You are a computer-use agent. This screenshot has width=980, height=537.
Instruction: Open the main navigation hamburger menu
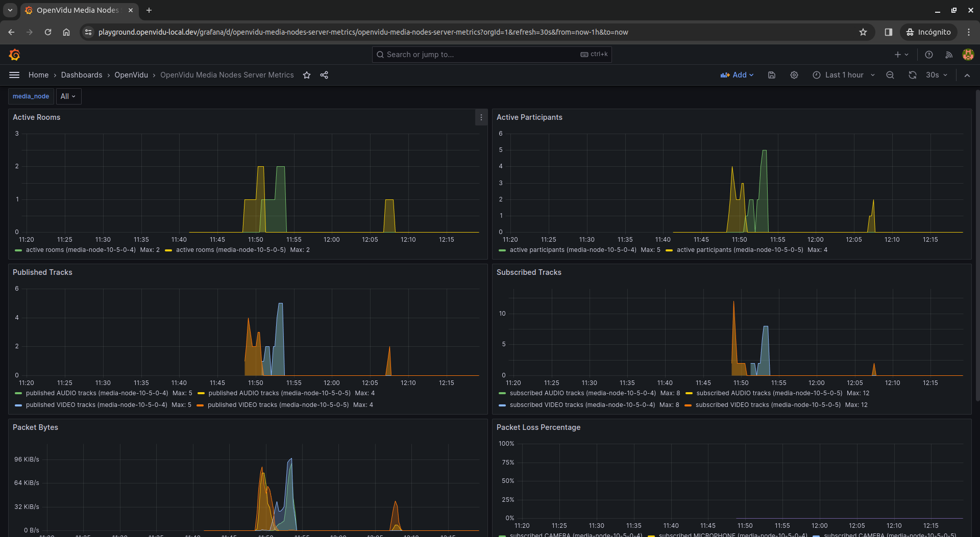pyautogui.click(x=14, y=75)
